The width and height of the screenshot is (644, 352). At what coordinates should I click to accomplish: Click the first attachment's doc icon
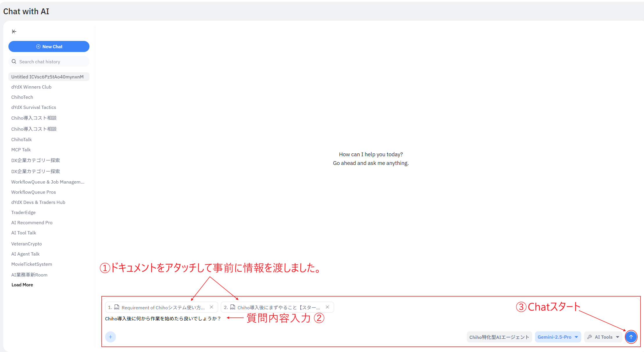117,307
